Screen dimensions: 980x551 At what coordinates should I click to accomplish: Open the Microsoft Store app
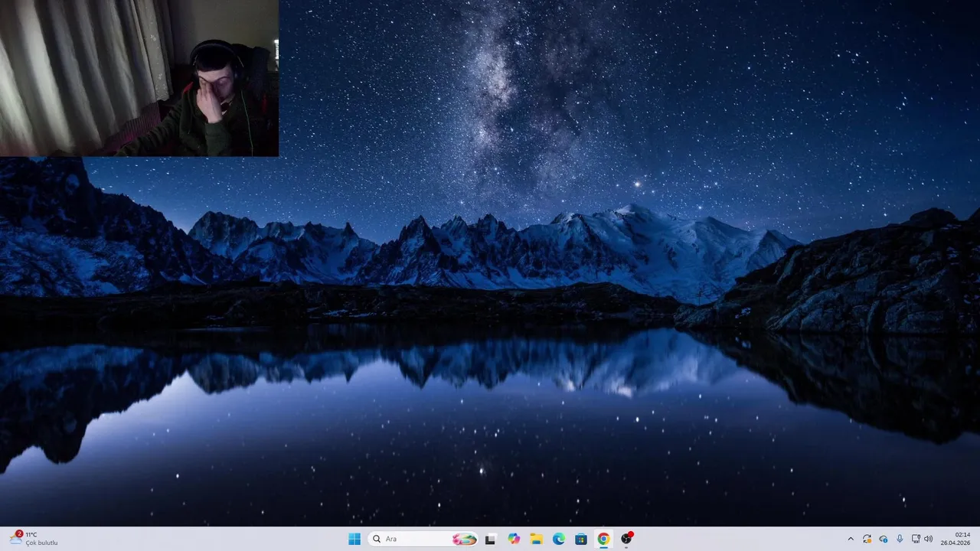[581, 539]
